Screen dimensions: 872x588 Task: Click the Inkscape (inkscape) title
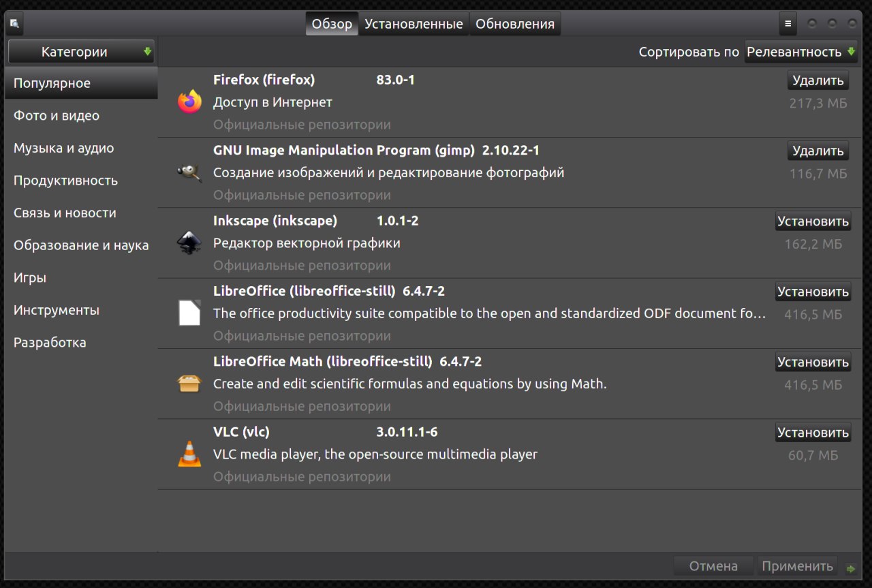[275, 221]
